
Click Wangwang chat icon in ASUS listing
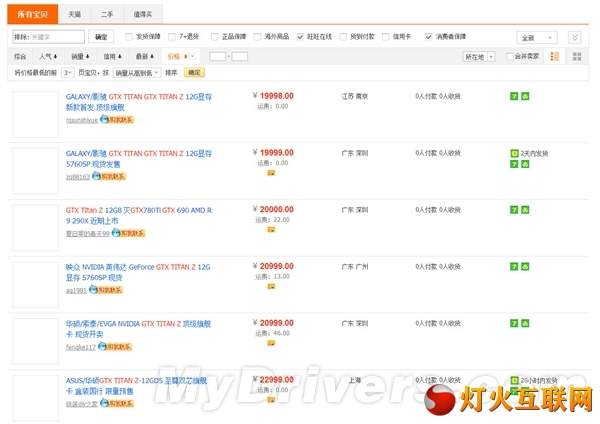(x=117, y=403)
